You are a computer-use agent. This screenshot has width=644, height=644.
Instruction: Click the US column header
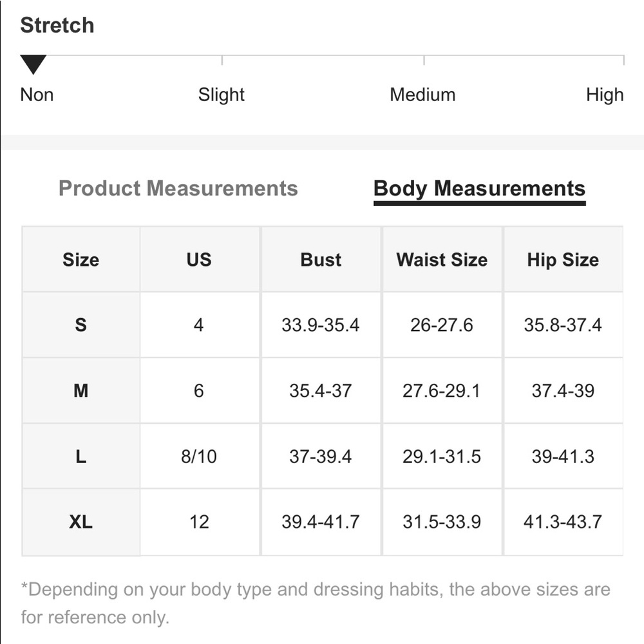pos(199,260)
